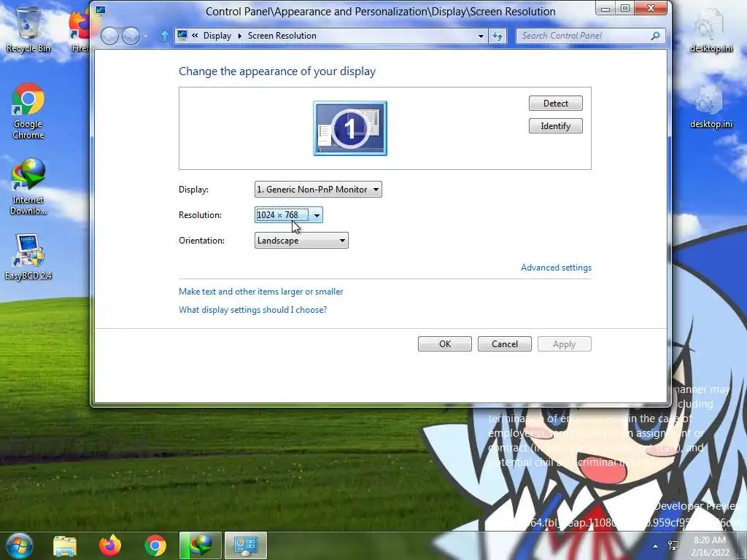
Task: Launch Chrome from the taskbar
Action: point(155,545)
